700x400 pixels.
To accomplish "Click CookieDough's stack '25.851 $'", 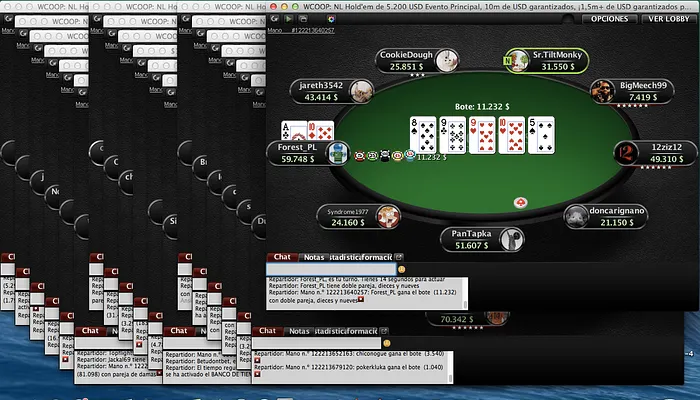I will coord(406,67).
